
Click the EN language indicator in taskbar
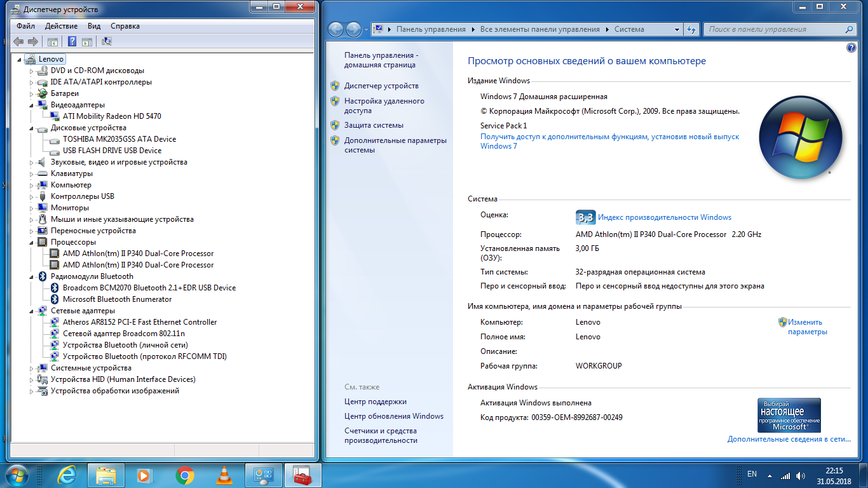pos(752,474)
